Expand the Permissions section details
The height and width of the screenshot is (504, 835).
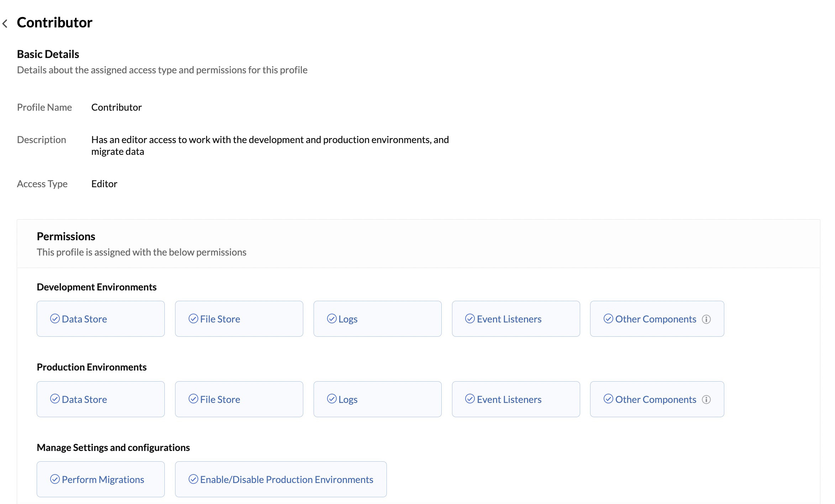coord(66,236)
